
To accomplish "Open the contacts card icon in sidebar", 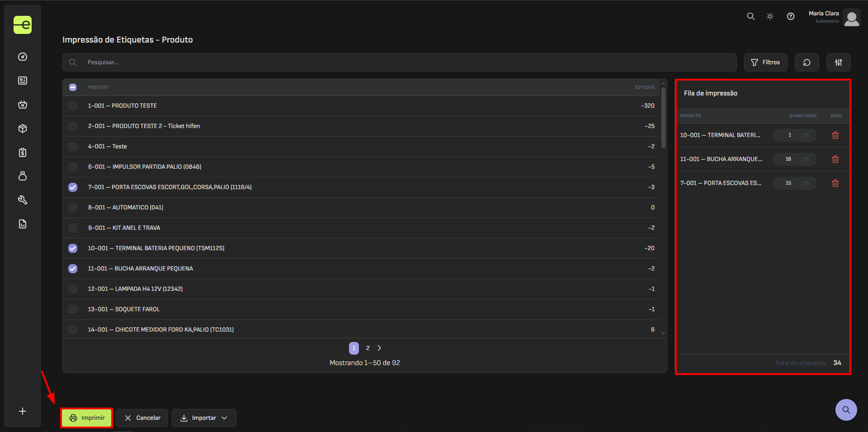I will 23,81.
